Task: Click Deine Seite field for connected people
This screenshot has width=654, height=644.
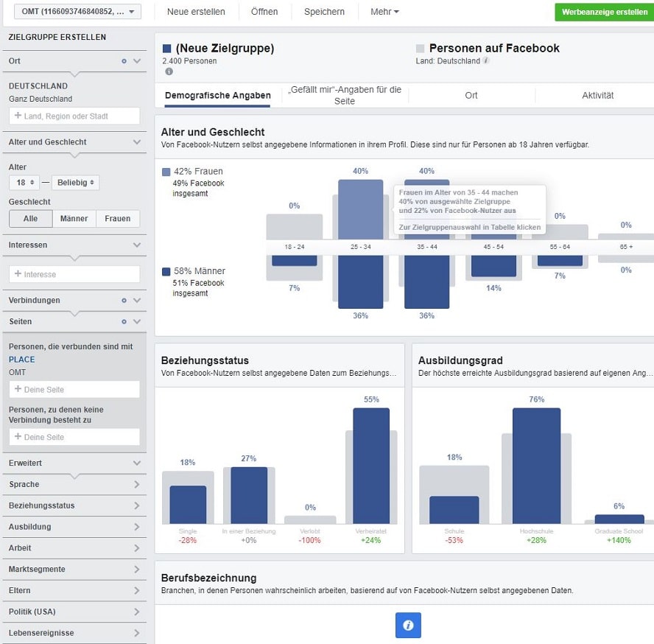Action: point(74,389)
